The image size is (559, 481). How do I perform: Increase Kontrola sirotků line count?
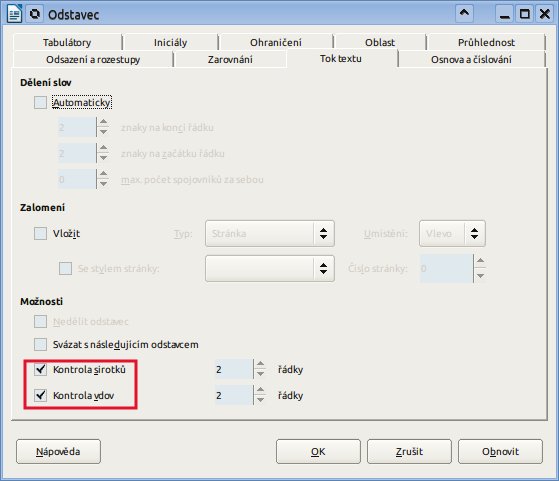[261, 364]
